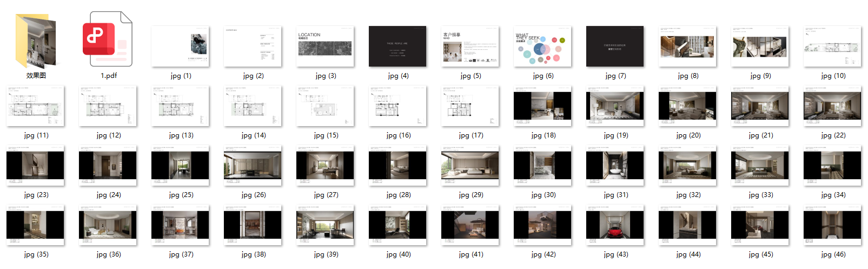Click the jpg (10) image thumbnail

coord(832,47)
